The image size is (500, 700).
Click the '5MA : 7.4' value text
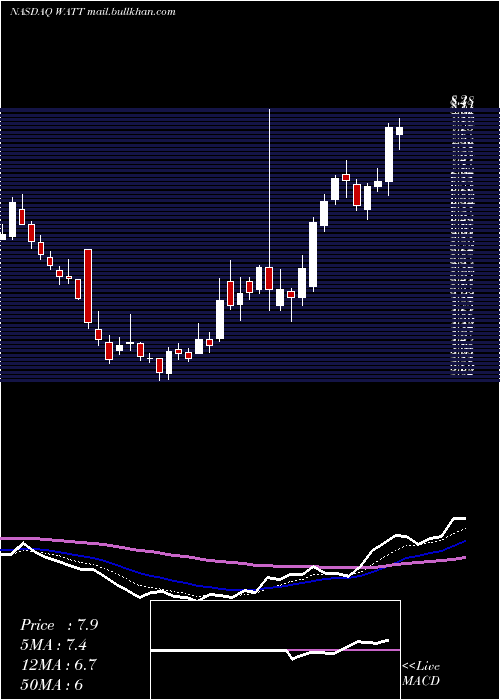[54, 645]
